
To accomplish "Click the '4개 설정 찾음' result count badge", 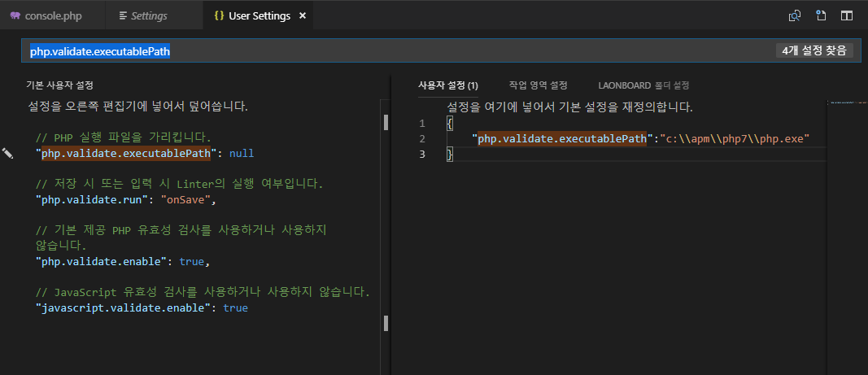I will [x=813, y=51].
